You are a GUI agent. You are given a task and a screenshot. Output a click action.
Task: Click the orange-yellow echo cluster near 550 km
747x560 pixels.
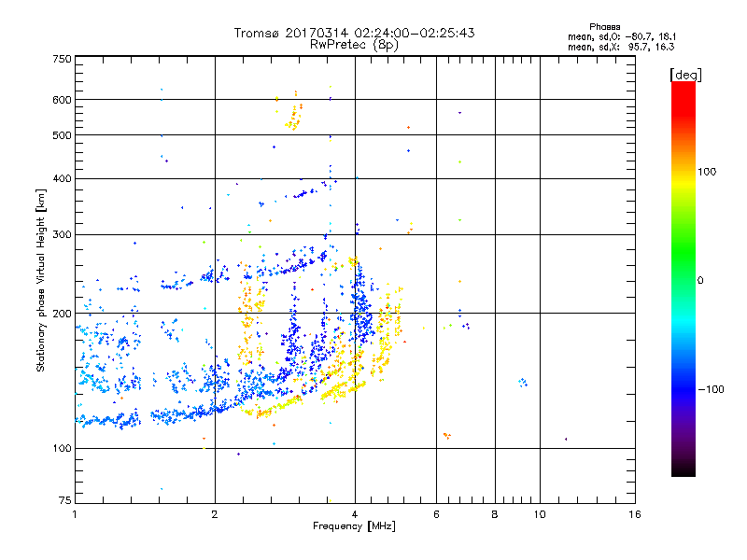(294, 118)
